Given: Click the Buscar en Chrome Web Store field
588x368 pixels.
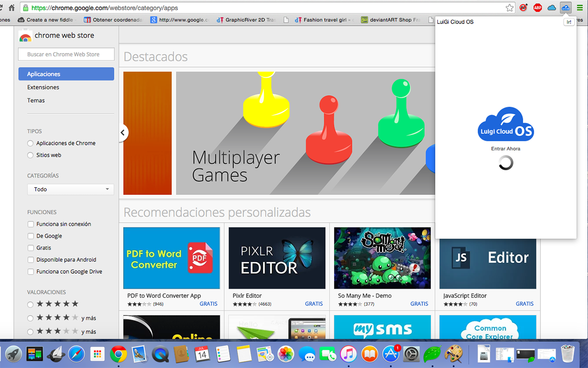Looking at the screenshot, I should pyautogui.click(x=66, y=54).
